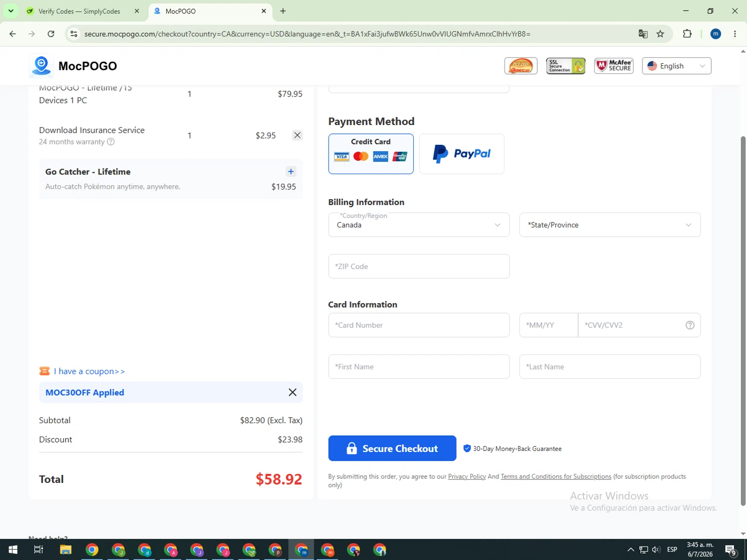The image size is (747, 560).
Task: Focus the Card Number field
Action: click(419, 325)
